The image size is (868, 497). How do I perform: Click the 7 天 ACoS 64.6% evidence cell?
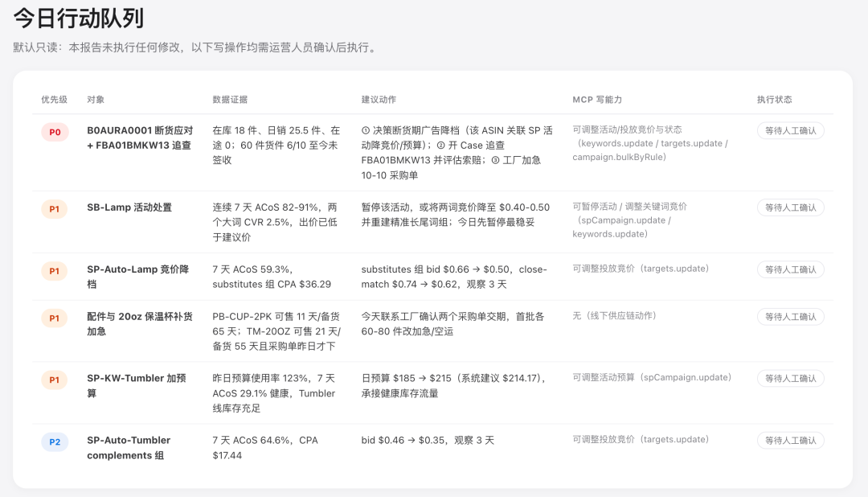[265, 448]
